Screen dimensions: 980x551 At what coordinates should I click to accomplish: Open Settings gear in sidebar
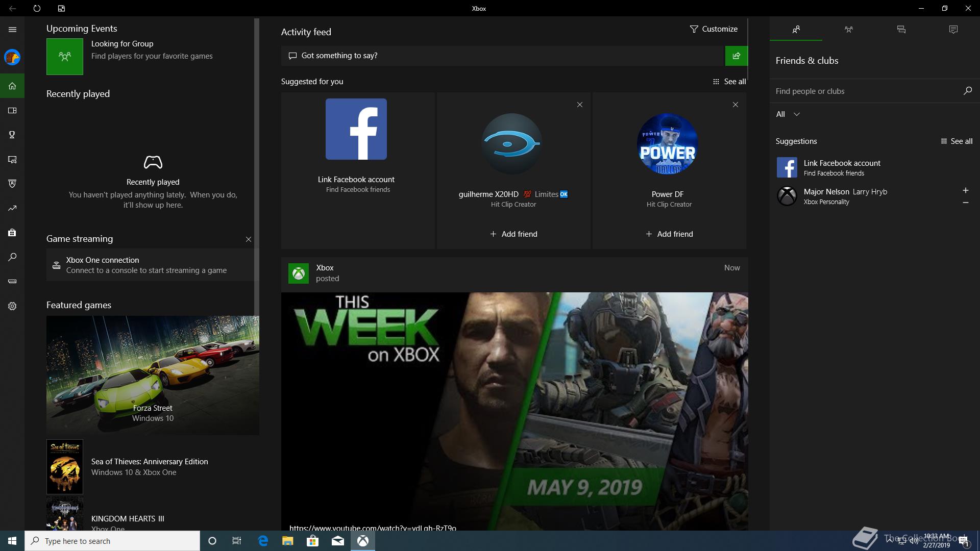point(12,306)
